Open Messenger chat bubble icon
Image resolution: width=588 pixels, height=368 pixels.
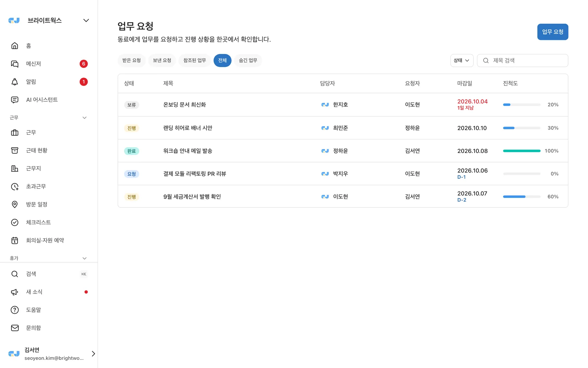point(15,64)
